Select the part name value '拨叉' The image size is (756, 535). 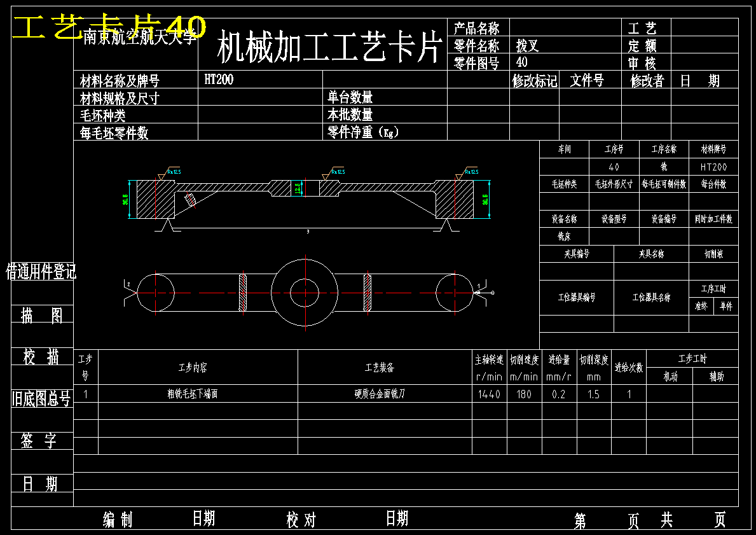(x=527, y=46)
